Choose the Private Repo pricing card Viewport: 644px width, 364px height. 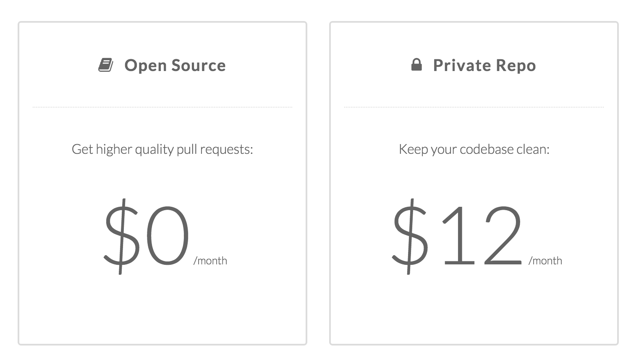[x=474, y=183]
